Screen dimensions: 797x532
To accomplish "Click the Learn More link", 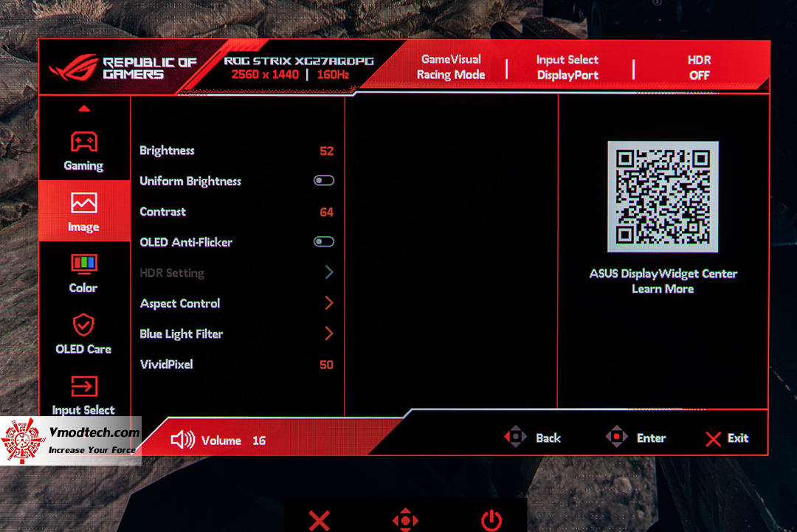I will 663,289.
